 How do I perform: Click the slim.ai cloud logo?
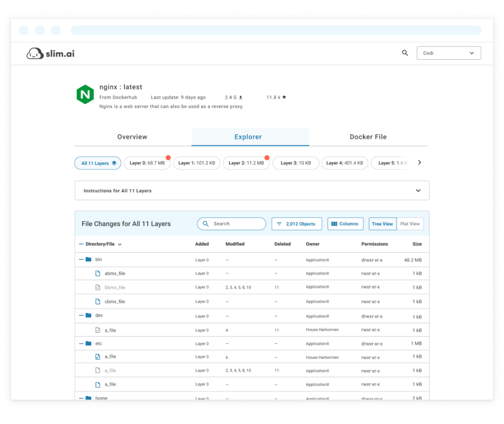(35, 53)
